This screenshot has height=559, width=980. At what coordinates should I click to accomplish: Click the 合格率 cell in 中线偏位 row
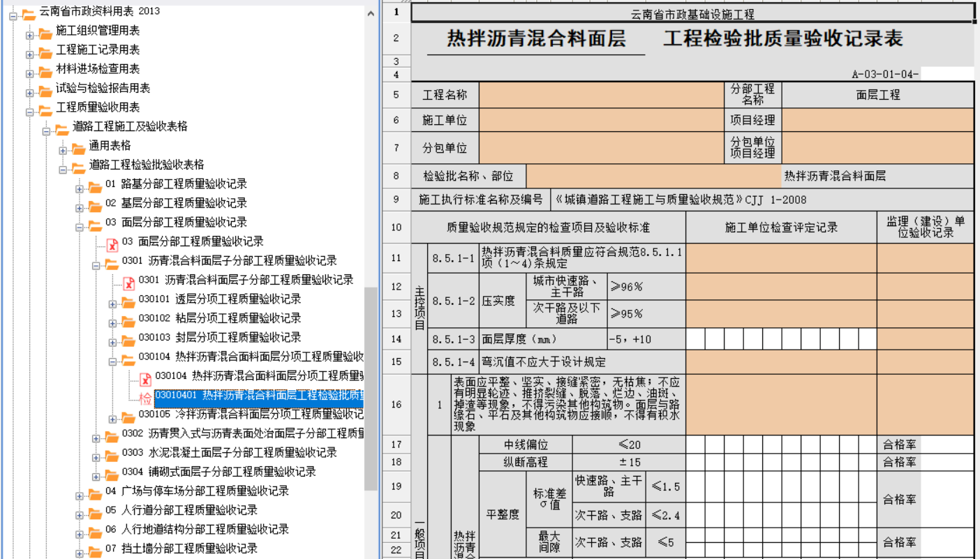899,445
